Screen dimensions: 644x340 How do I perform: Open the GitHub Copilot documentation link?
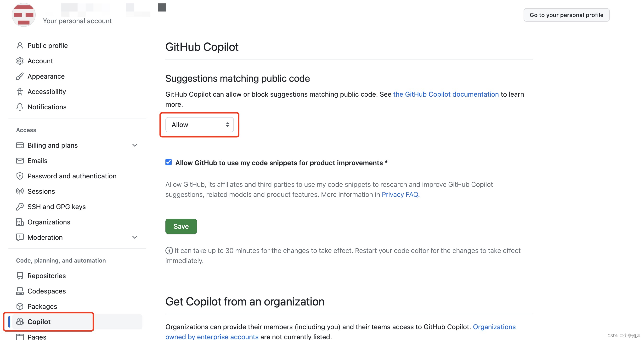(x=446, y=94)
